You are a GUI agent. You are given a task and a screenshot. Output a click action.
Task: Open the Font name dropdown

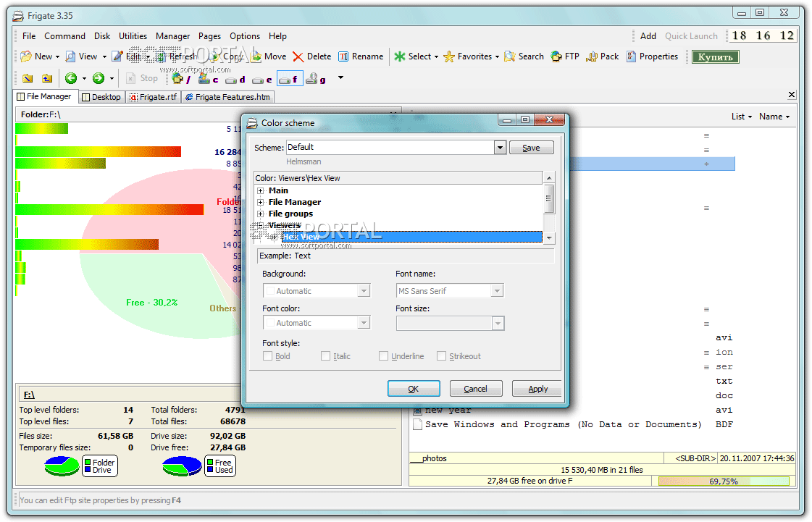pyautogui.click(x=497, y=291)
